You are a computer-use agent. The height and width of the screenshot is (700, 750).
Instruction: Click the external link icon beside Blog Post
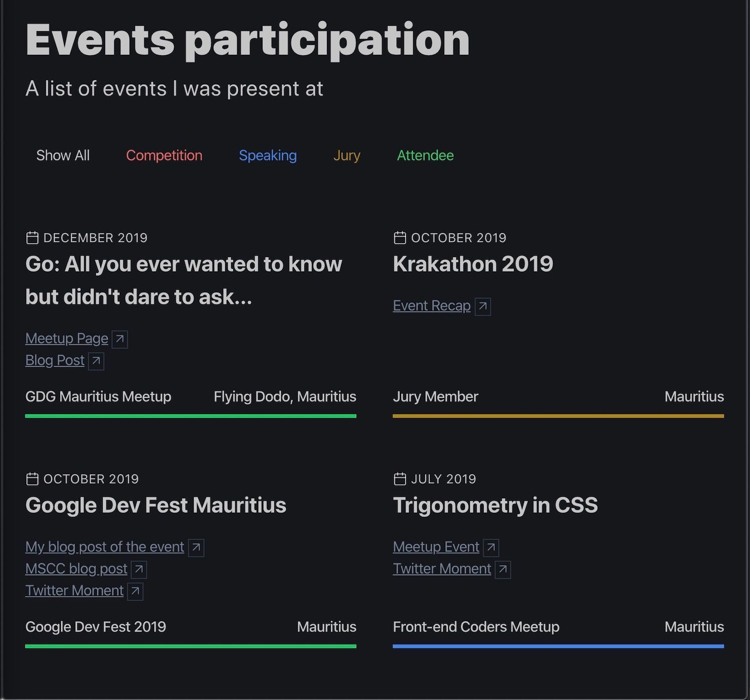coord(96,361)
